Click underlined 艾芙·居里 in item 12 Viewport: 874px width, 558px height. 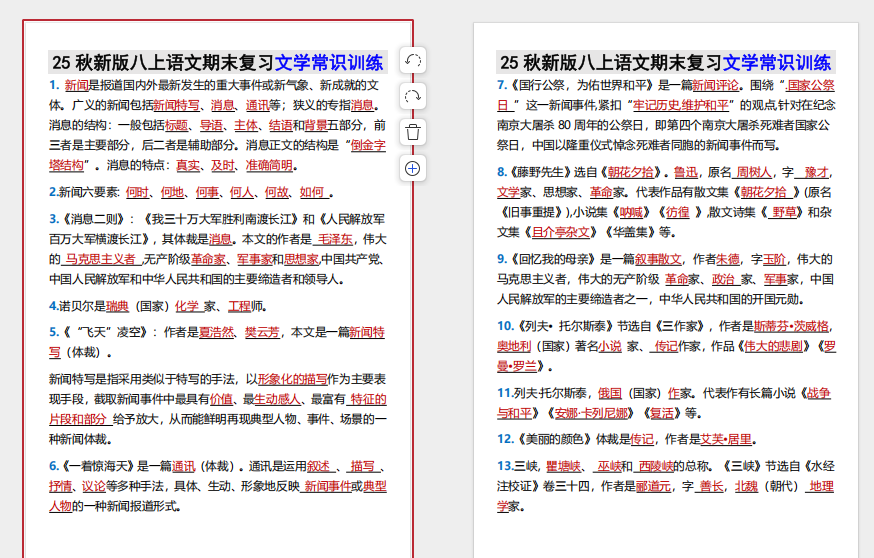[725, 439]
